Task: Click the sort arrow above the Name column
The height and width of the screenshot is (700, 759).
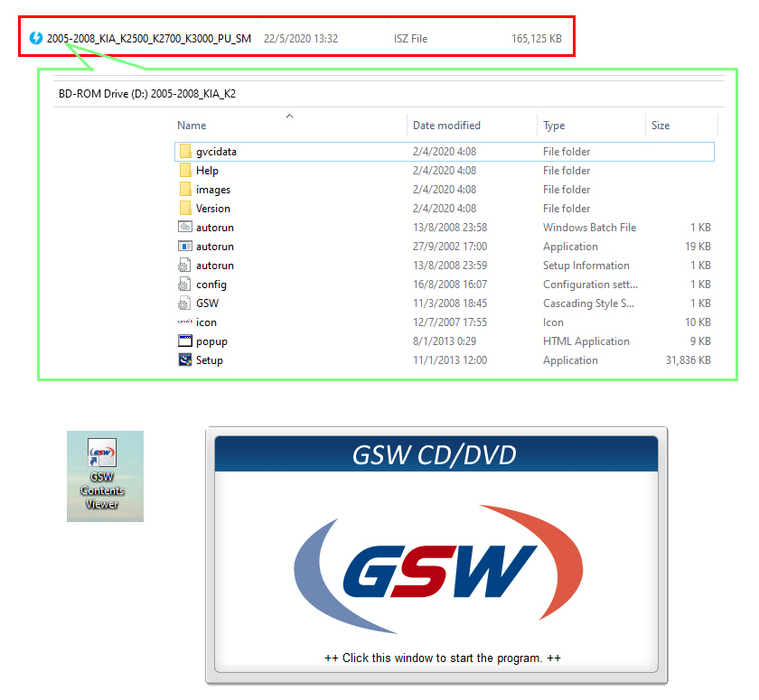Action: 289,117
